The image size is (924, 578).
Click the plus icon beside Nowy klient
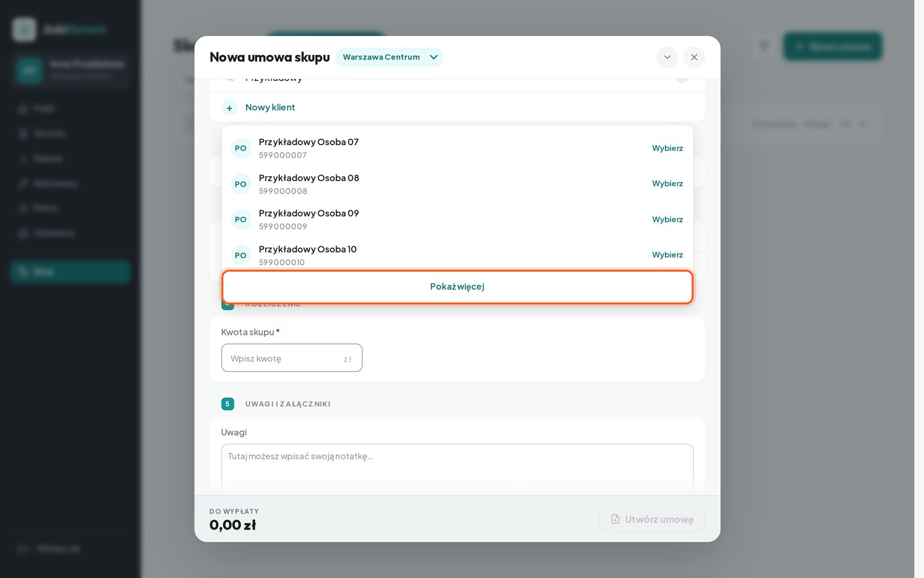click(x=229, y=108)
